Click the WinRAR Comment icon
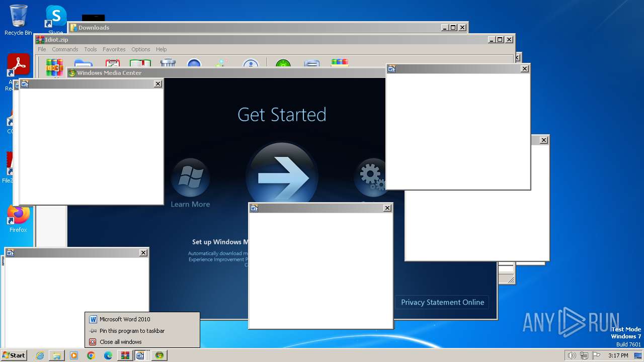 312,63
